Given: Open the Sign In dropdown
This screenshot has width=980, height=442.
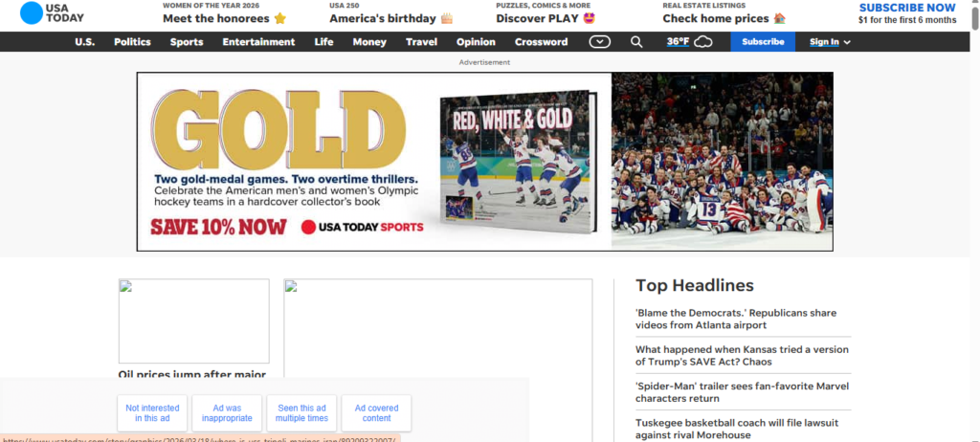Looking at the screenshot, I should coord(830,42).
